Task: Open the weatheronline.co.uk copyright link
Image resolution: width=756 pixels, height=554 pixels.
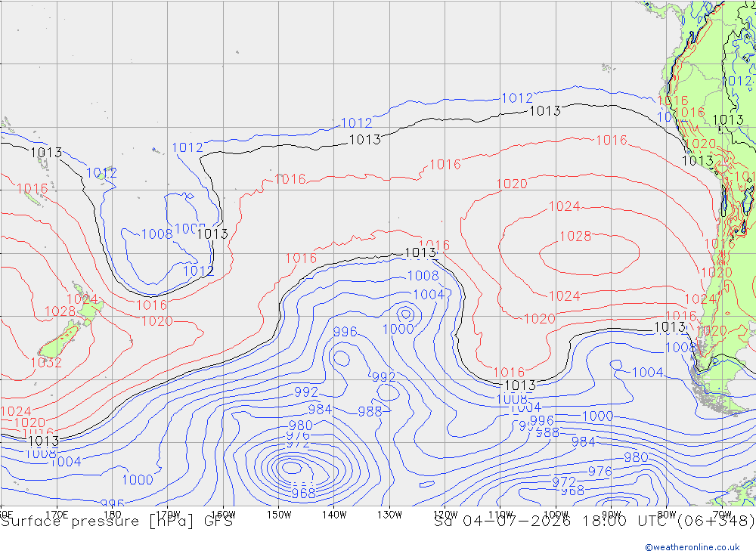Action: 692,547
